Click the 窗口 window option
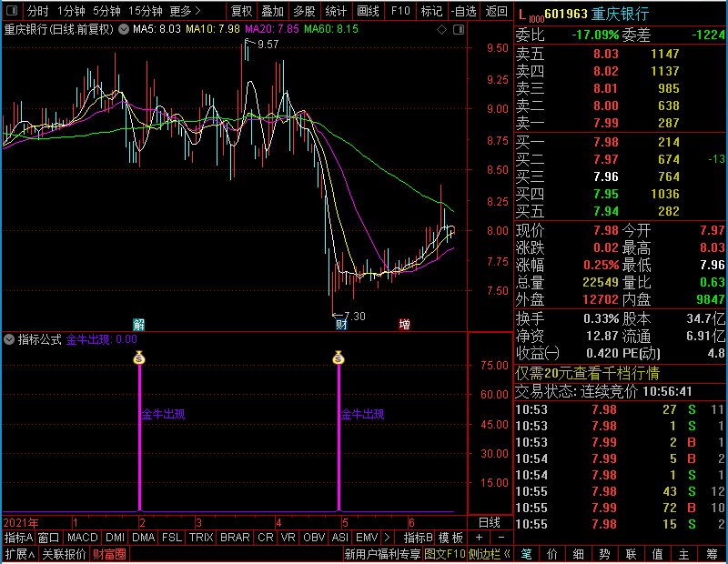 49,538
